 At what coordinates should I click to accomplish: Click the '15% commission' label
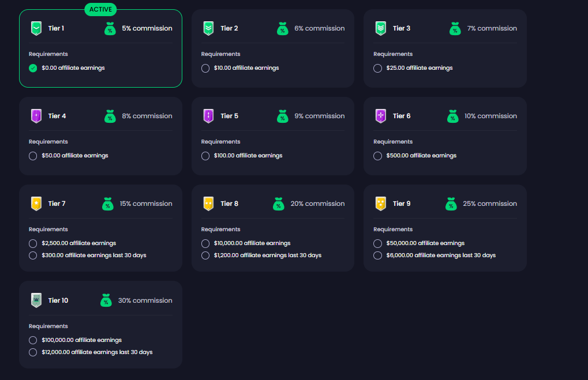pyautogui.click(x=146, y=204)
